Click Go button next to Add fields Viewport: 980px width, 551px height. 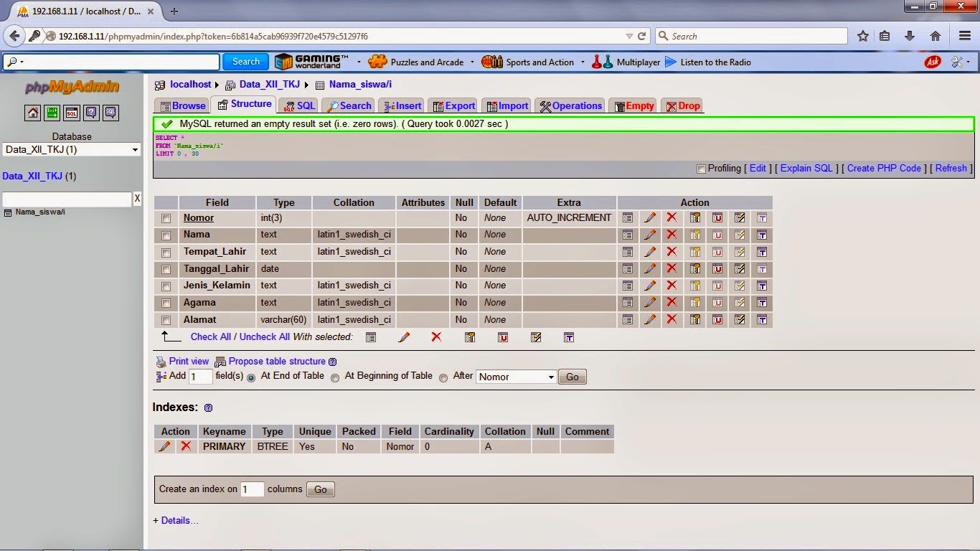coord(573,377)
